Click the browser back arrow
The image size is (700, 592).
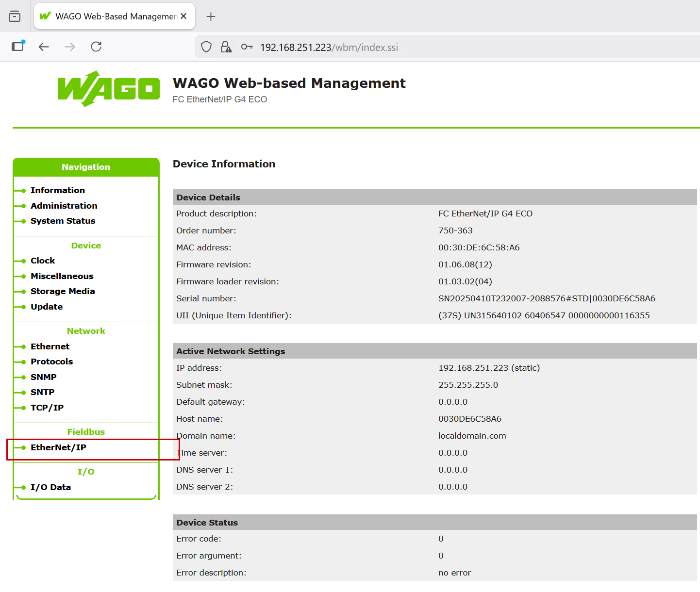[x=44, y=47]
